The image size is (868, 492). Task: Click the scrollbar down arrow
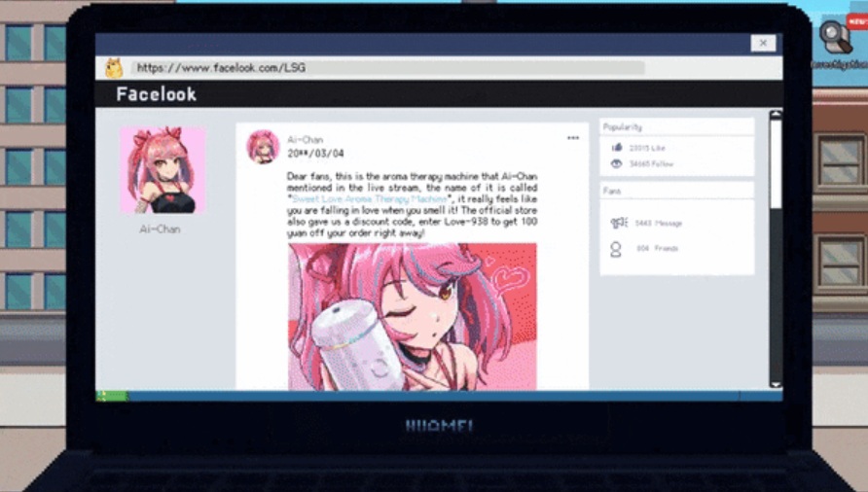[x=776, y=384]
